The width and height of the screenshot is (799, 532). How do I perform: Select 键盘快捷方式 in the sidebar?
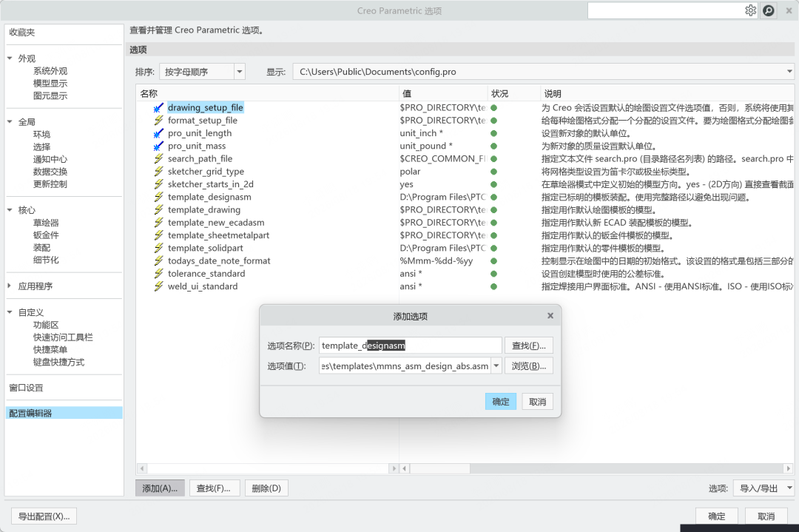[58, 362]
